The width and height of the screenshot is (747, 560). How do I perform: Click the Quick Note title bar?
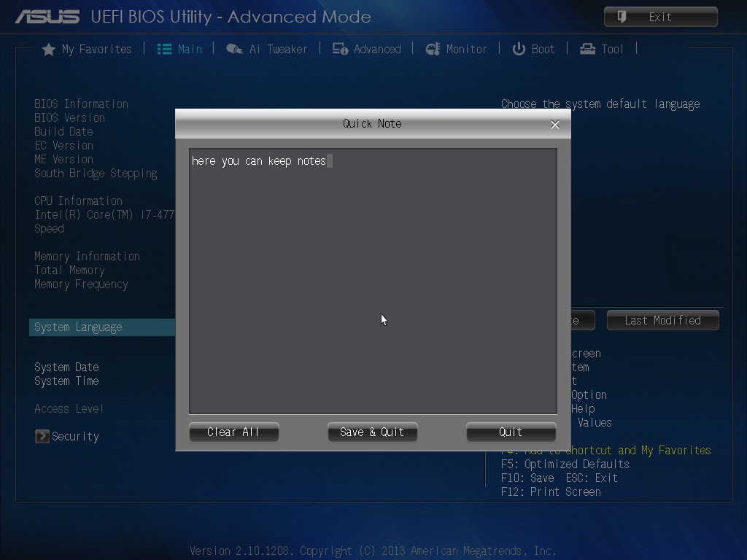point(373,124)
